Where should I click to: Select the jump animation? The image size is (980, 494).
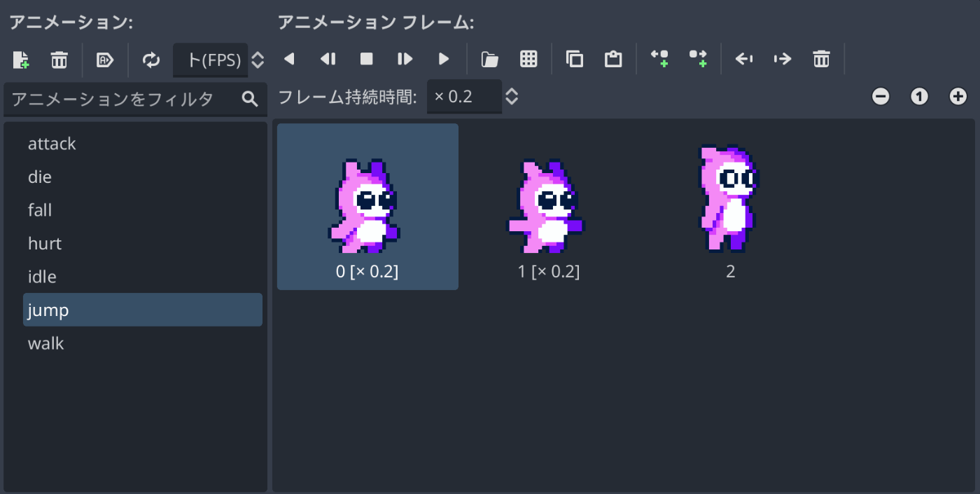pyautogui.click(x=143, y=310)
